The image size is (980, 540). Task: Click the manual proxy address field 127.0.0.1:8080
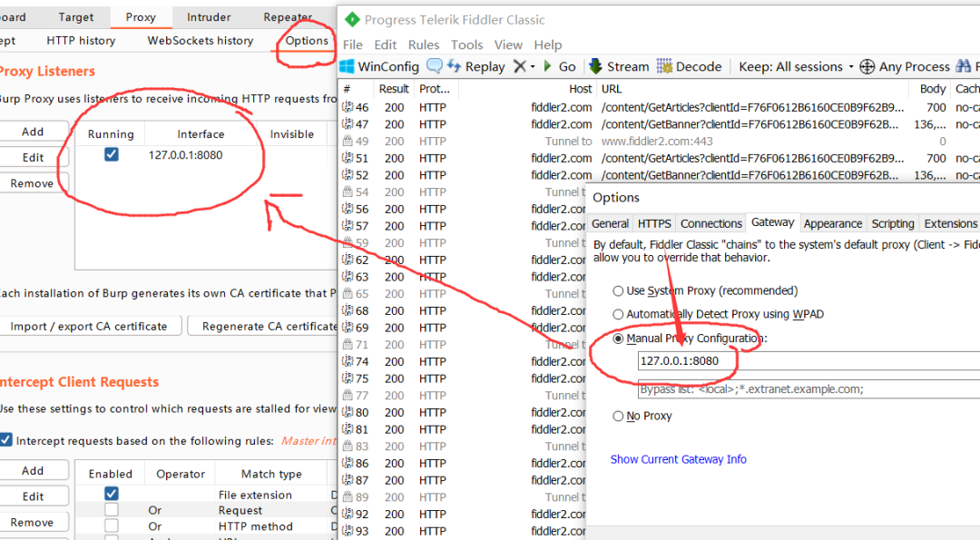808,360
